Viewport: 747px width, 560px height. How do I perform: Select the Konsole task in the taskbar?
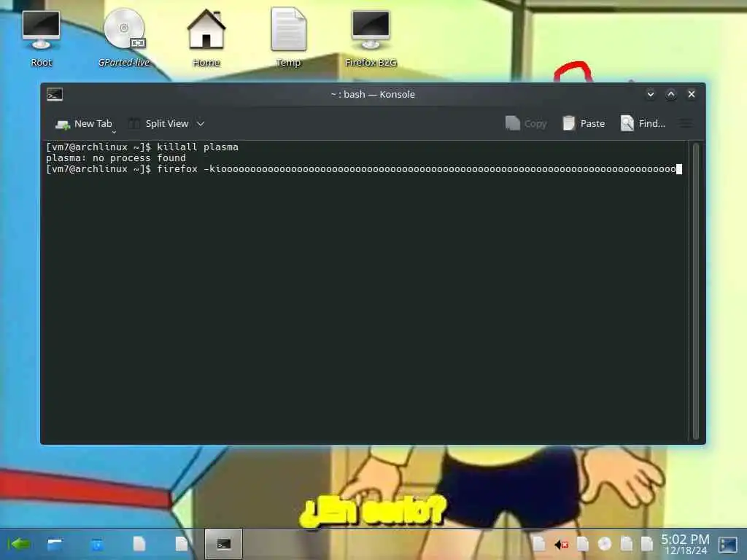click(x=223, y=544)
